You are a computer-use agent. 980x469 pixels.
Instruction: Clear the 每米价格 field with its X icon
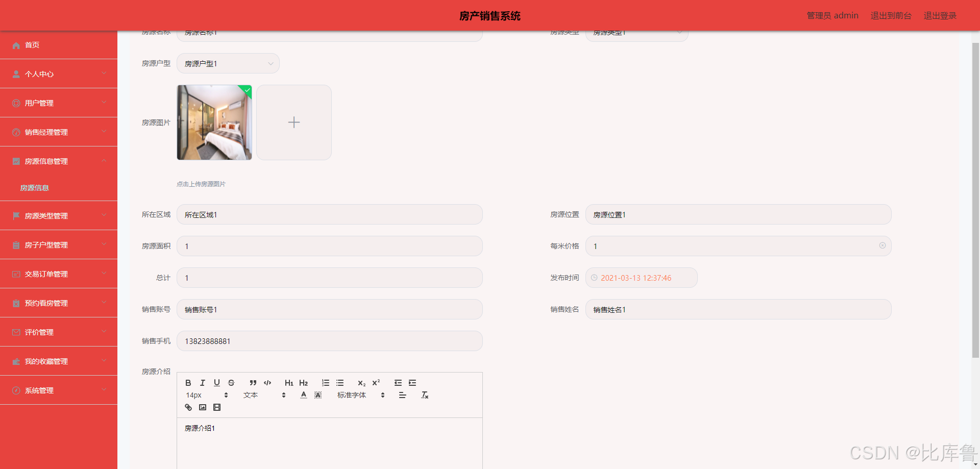point(883,245)
